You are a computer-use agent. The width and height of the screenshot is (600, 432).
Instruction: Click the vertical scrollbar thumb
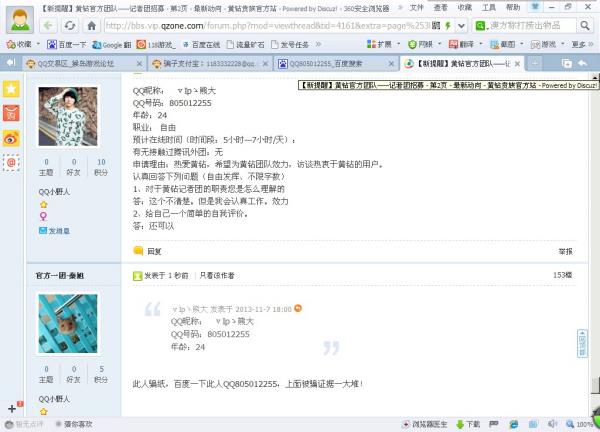point(595,385)
